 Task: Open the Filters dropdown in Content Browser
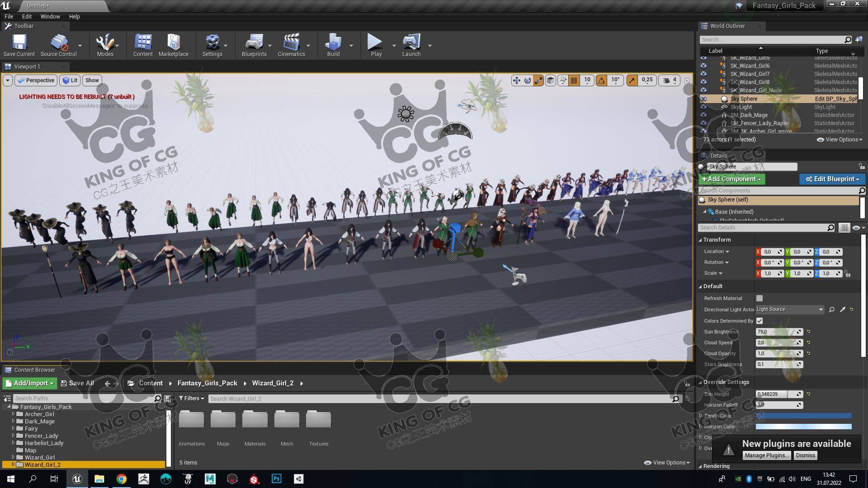192,399
